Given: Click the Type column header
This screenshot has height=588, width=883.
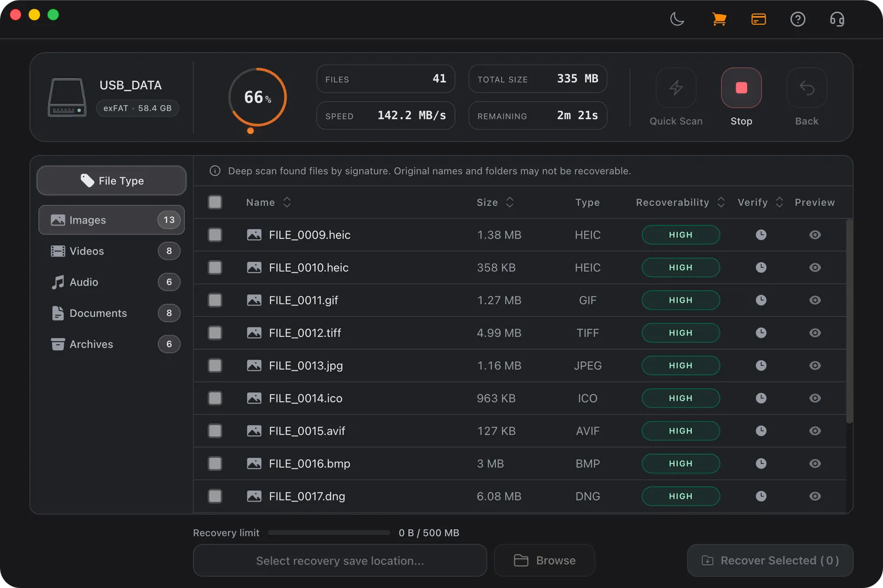Looking at the screenshot, I should pyautogui.click(x=587, y=202).
